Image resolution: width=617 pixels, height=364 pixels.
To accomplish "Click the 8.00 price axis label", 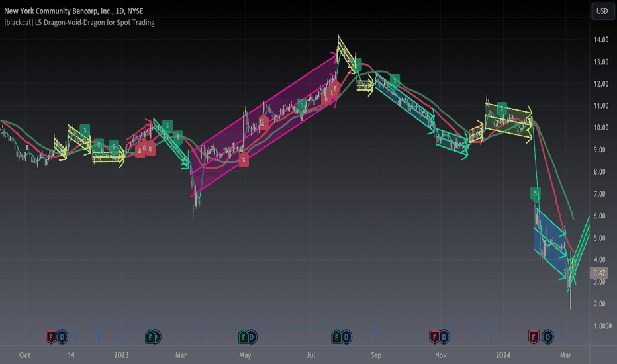I will 599,172.
